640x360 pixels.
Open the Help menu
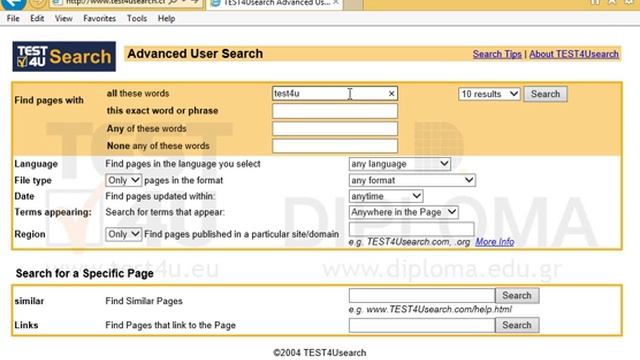pyautogui.click(x=167, y=18)
